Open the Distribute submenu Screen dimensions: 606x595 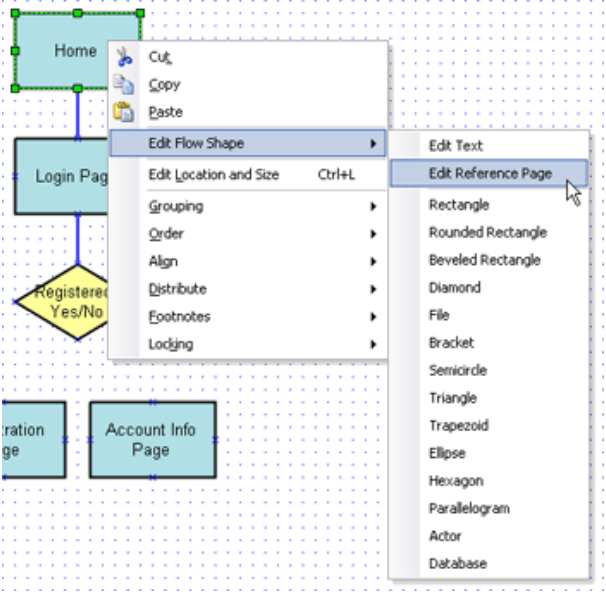click(x=177, y=289)
